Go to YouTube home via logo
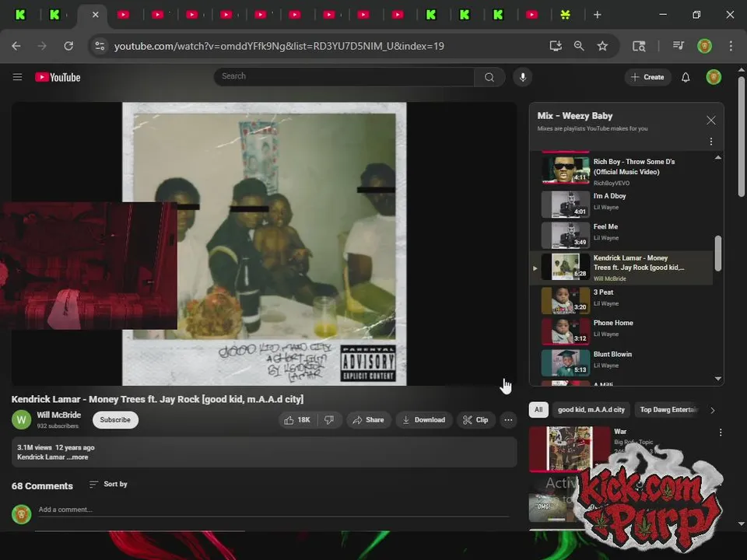The image size is (747, 560). pyautogui.click(x=58, y=77)
